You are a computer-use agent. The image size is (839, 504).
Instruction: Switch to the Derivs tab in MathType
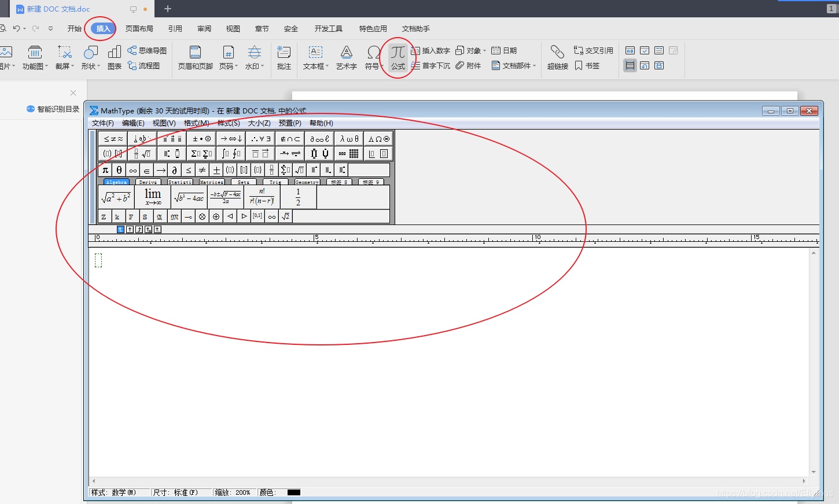[x=148, y=182]
